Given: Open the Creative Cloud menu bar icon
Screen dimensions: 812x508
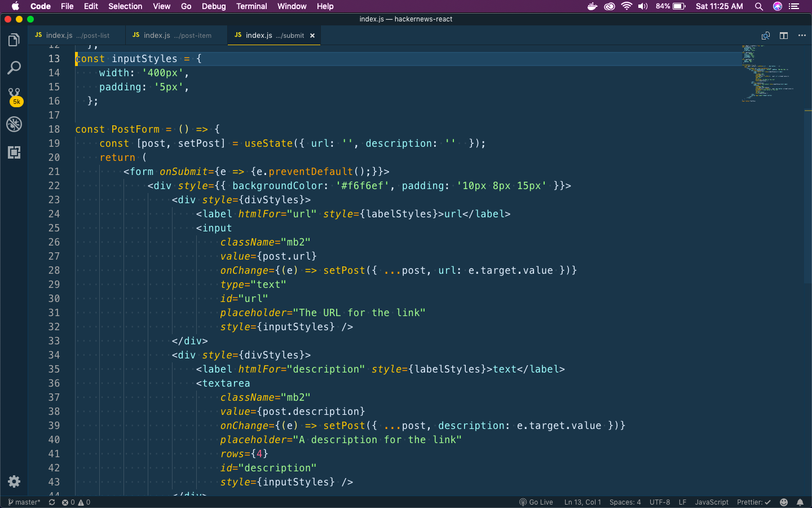Looking at the screenshot, I should pyautogui.click(x=610, y=6).
